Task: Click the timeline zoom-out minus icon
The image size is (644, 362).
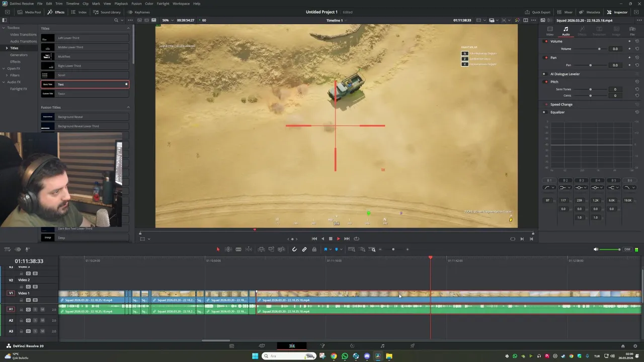Action: pyautogui.click(x=380, y=249)
